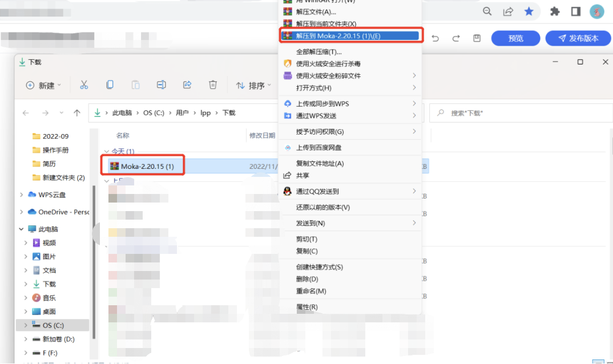
Task: Expand the OneDrive tree node
Action: coord(22,212)
